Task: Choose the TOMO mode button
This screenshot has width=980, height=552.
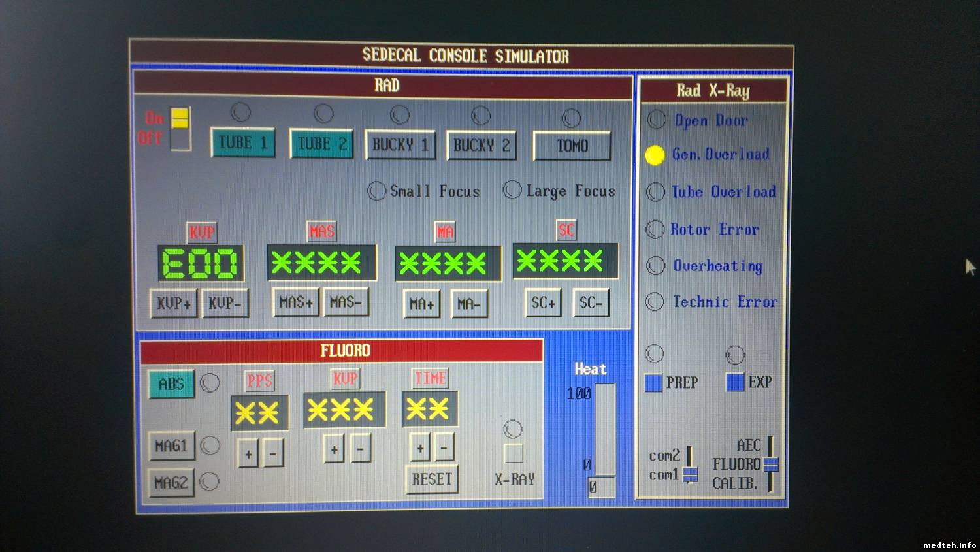Action: pos(572,146)
